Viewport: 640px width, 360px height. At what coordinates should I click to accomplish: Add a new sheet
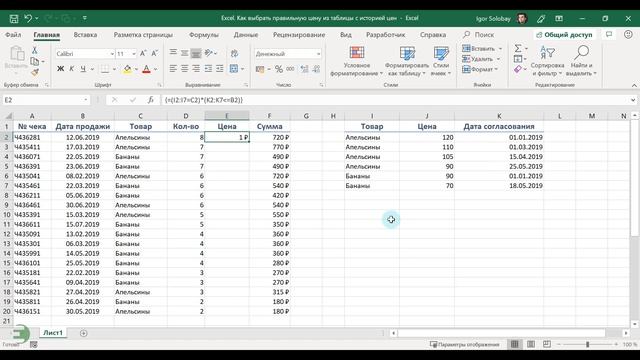pos(83,333)
